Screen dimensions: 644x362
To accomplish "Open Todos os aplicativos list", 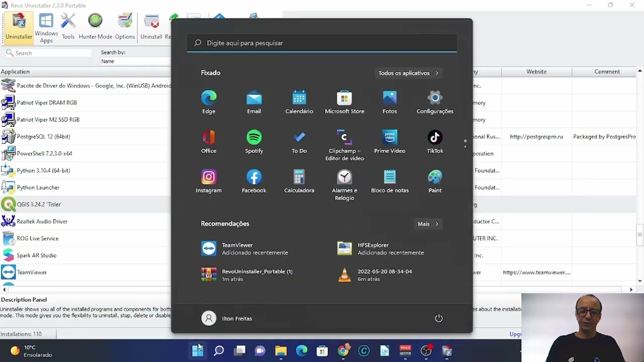I will (408, 73).
